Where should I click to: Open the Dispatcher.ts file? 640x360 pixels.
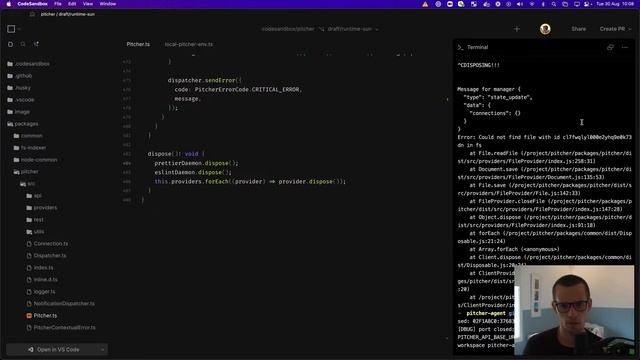point(50,256)
